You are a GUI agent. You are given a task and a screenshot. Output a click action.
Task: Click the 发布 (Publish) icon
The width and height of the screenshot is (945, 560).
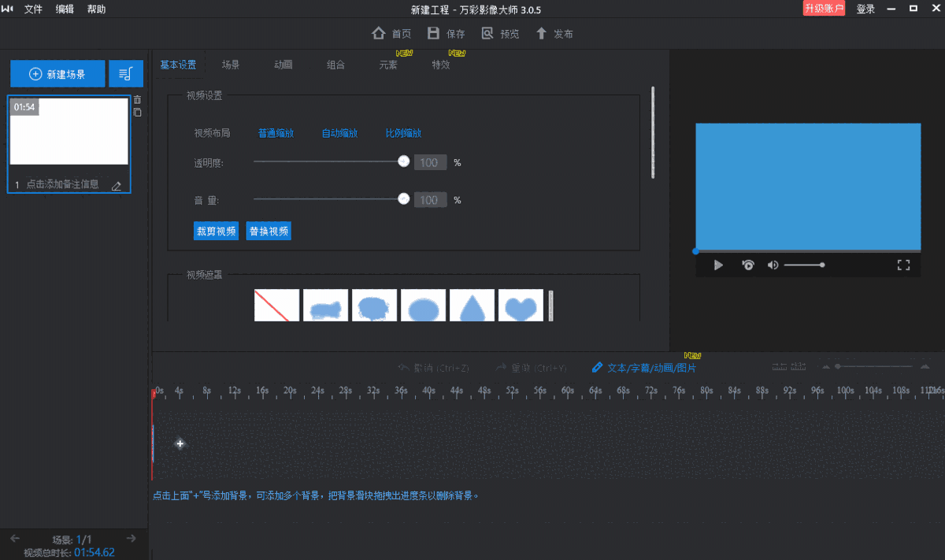540,33
